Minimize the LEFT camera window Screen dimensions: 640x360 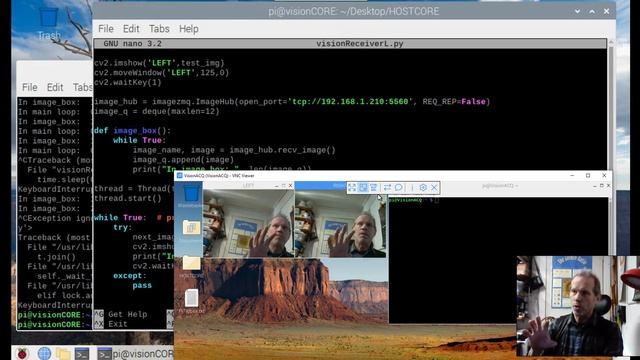(x=277, y=186)
